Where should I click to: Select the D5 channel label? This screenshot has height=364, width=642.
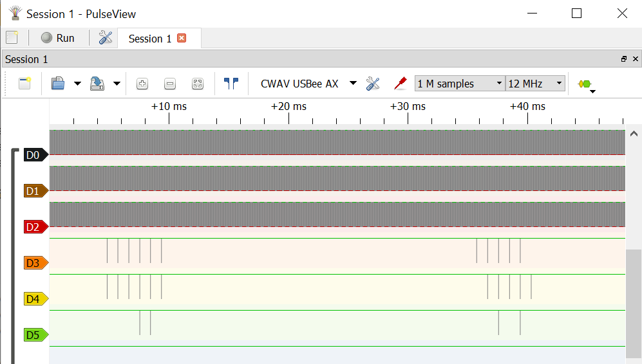pos(35,335)
